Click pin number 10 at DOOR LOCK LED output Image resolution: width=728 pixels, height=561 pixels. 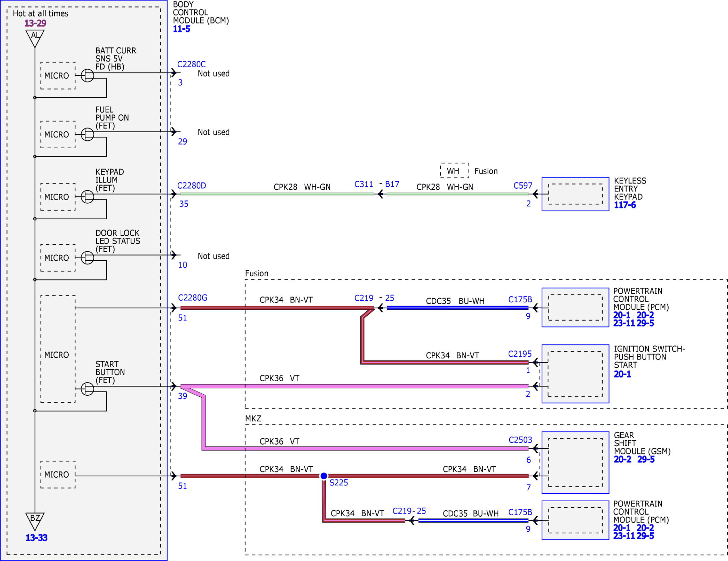[x=183, y=265]
